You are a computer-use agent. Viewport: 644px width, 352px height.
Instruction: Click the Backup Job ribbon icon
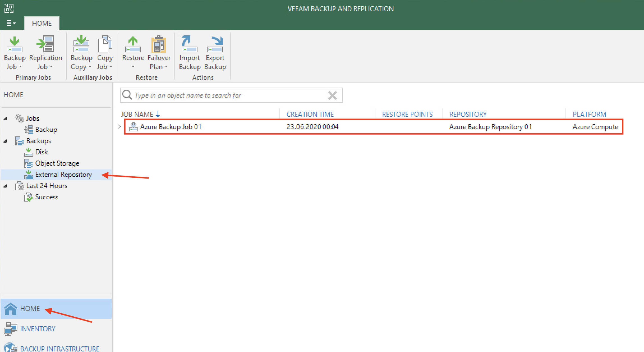(x=15, y=44)
